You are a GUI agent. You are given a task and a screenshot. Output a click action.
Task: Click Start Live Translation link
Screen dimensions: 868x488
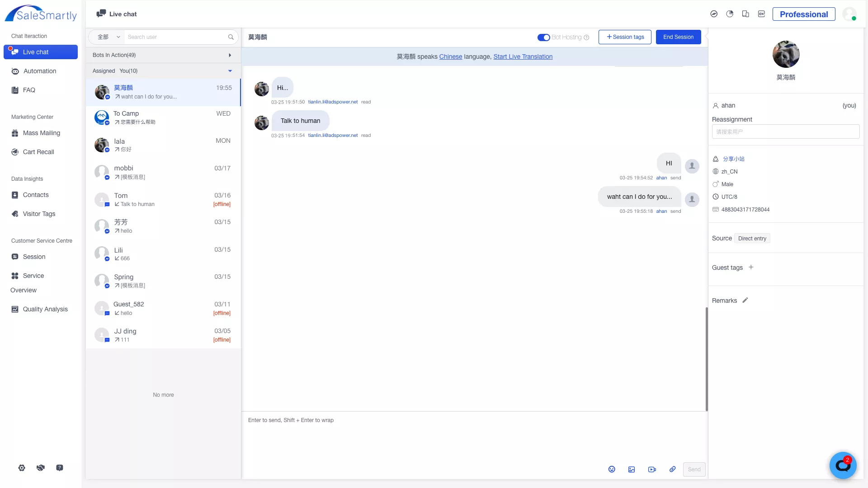(x=523, y=56)
